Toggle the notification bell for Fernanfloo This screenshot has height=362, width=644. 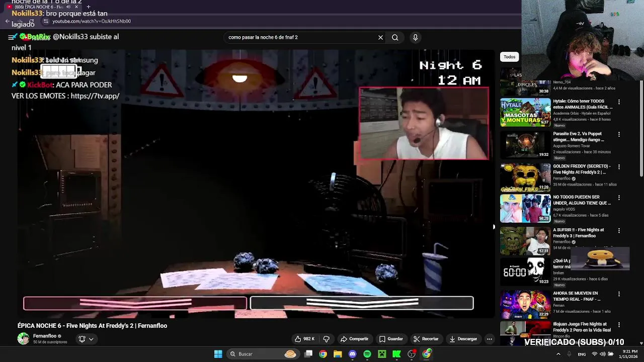82,339
